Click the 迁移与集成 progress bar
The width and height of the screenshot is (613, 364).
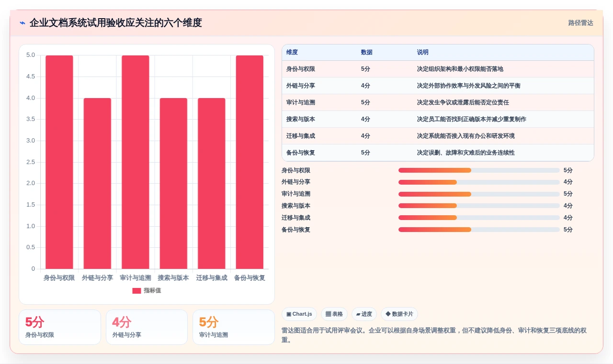[479, 218]
